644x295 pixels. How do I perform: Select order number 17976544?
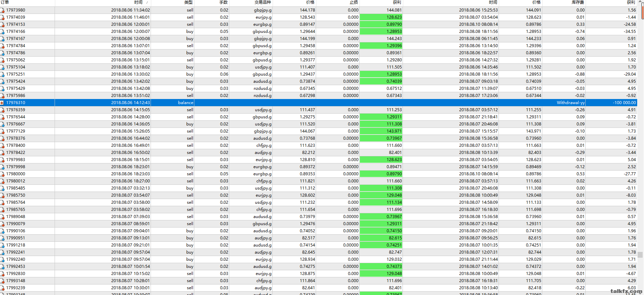click(16, 117)
